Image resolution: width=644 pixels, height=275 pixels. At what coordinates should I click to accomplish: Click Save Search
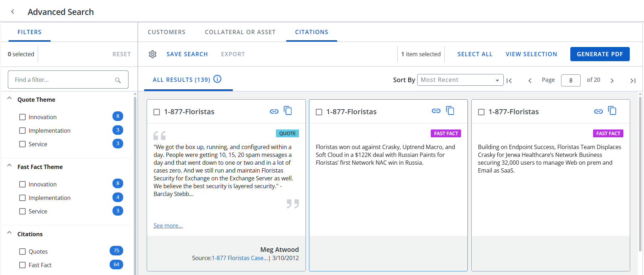187,54
